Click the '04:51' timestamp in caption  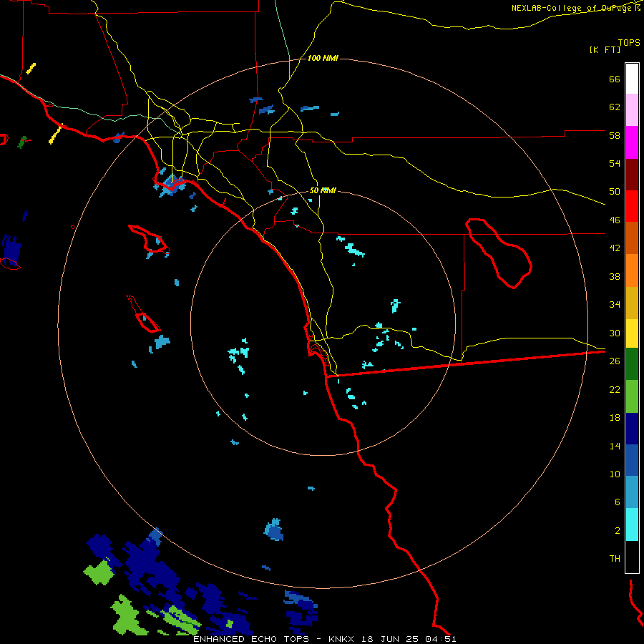441,639
